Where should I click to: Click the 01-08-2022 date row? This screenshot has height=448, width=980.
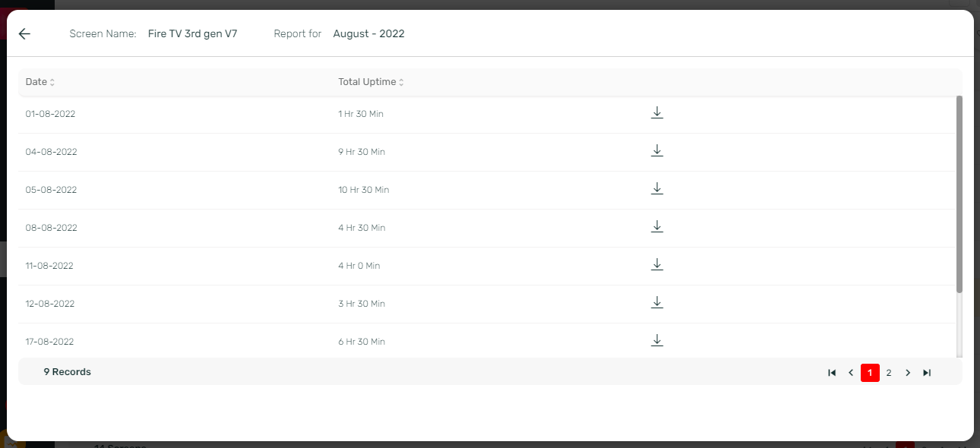pyautogui.click(x=50, y=114)
